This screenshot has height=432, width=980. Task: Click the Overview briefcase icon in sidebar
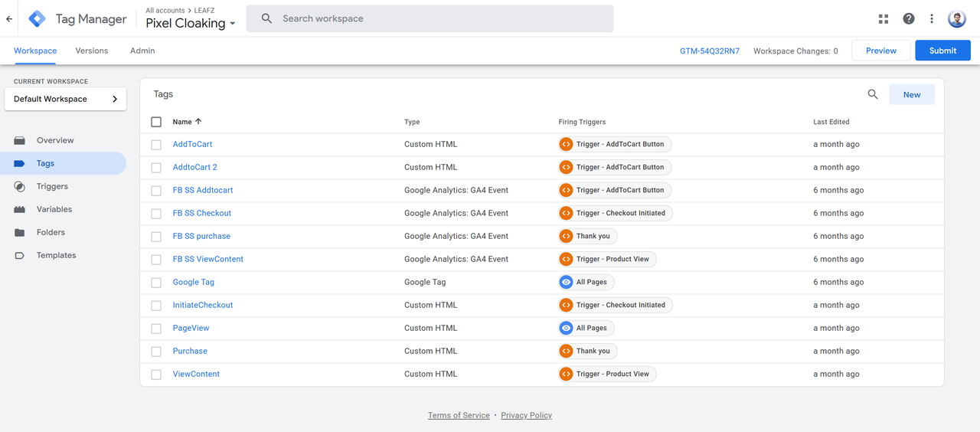coord(20,140)
